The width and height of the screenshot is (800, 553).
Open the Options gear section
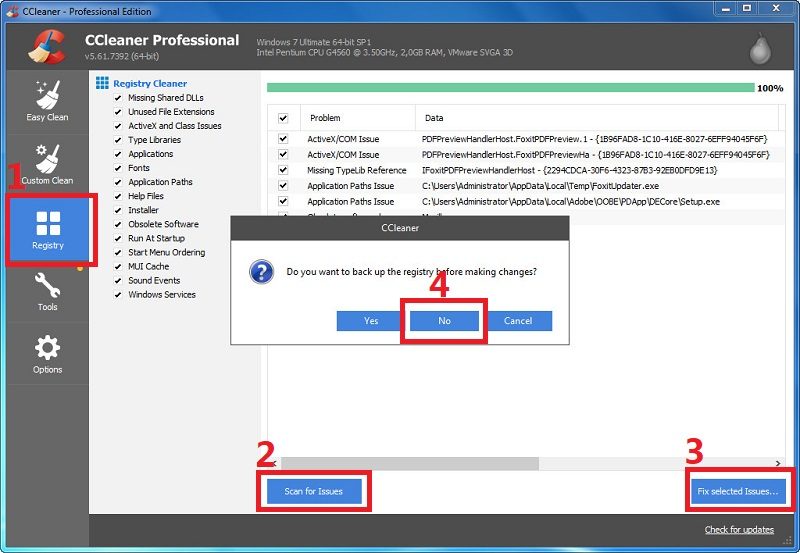pos(47,354)
